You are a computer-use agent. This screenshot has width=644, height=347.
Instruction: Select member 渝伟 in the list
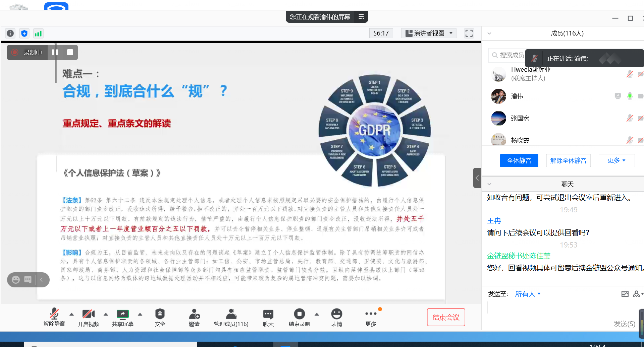[563, 96]
